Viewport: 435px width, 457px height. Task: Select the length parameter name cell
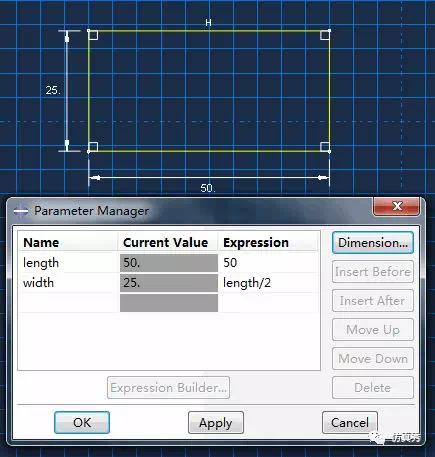pyautogui.click(x=68, y=263)
